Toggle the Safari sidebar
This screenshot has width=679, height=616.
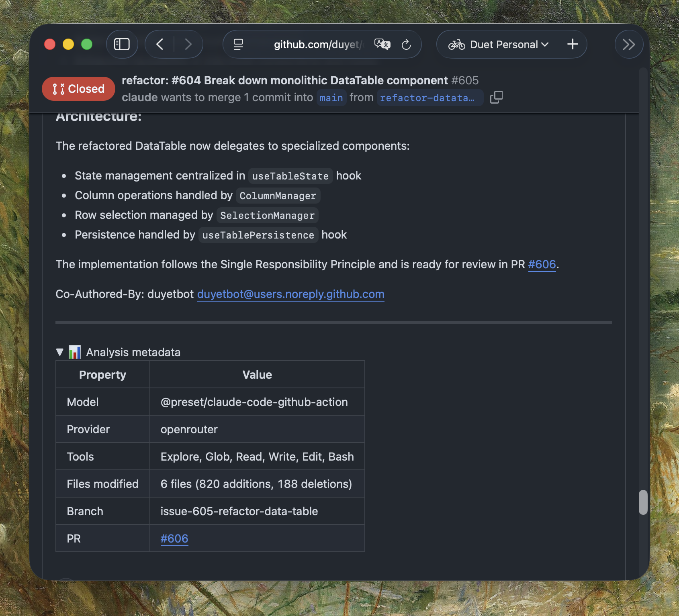tap(122, 44)
